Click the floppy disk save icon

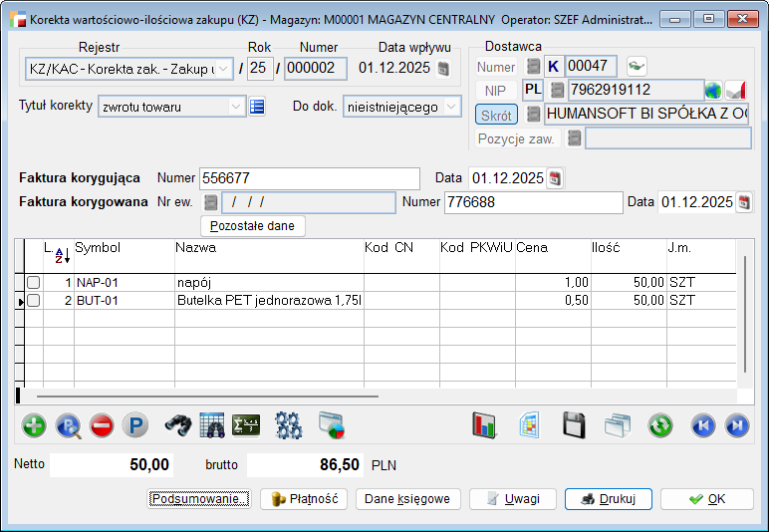(x=574, y=425)
